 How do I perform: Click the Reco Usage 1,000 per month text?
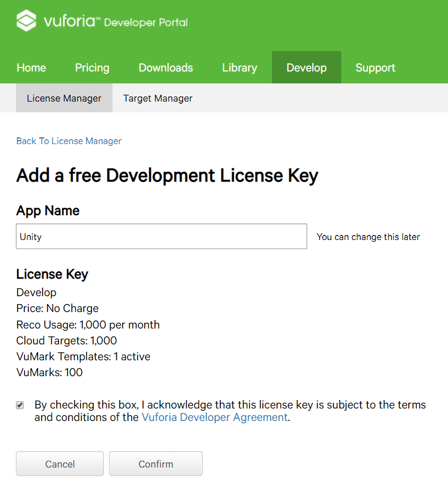coord(88,325)
